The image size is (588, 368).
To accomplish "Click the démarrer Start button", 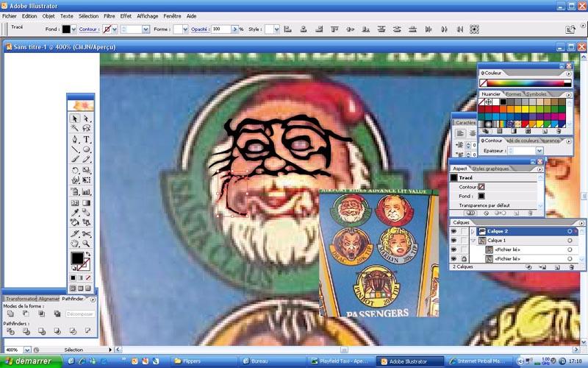I will coord(31,361).
